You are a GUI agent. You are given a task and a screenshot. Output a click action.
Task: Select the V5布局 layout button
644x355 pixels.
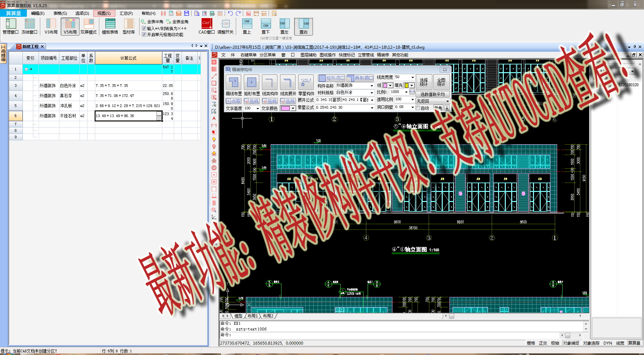[70, 26]
